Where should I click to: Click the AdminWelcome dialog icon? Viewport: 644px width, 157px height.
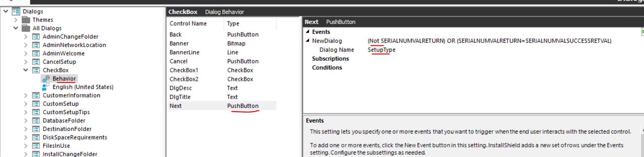[x=36, y=53]
